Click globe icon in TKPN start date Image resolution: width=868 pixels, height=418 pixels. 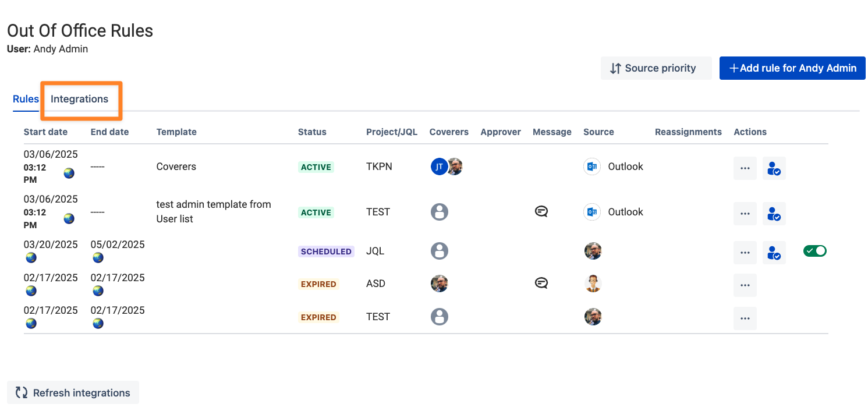pos(69,173)
